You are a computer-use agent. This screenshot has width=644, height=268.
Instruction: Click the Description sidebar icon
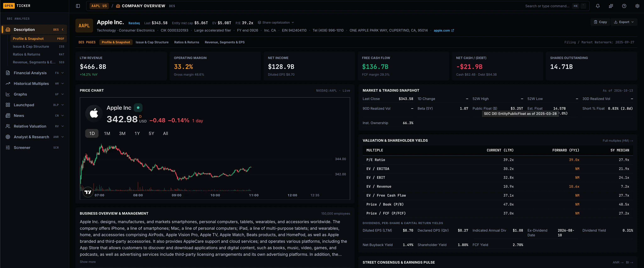8,29
